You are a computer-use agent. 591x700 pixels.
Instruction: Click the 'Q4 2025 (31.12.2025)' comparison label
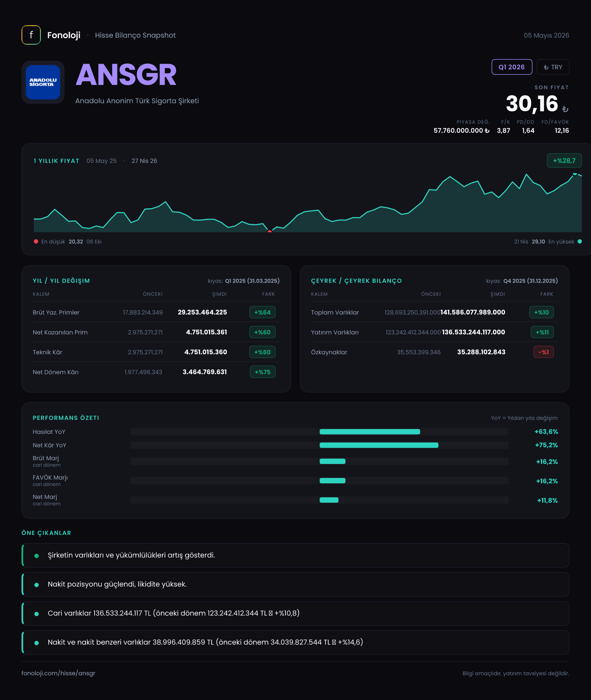coord(531,281)
